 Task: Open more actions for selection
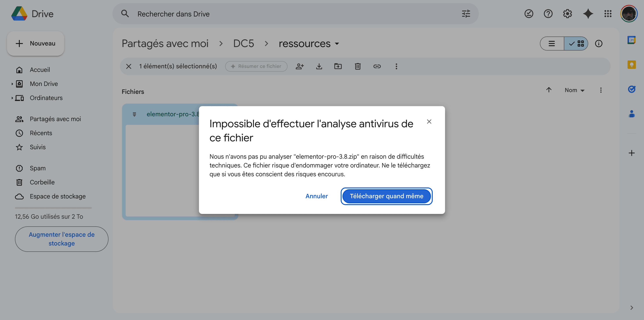tap(396, 66)
